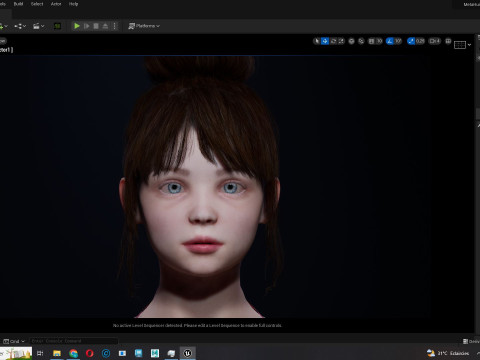Image resolution: width=480 pixels, height=360 pixels.
Task: Start Play in Editor with green play button
Action: (x=77, y=26)
